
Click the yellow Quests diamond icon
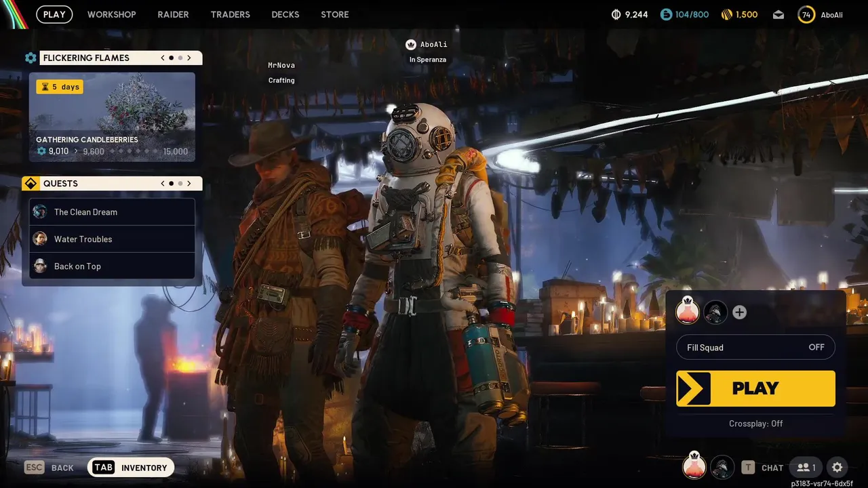tap(31, 184)
